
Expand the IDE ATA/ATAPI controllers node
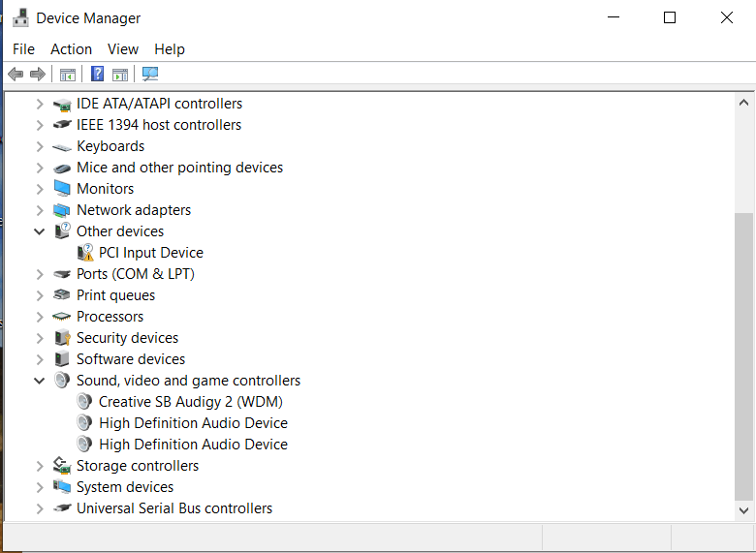pyautogui.click(x=40, y=104)
